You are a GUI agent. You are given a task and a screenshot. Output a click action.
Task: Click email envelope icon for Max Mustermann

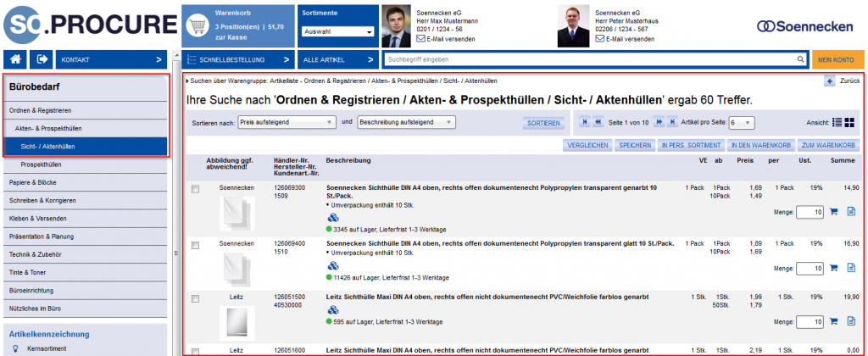point(420,39)
